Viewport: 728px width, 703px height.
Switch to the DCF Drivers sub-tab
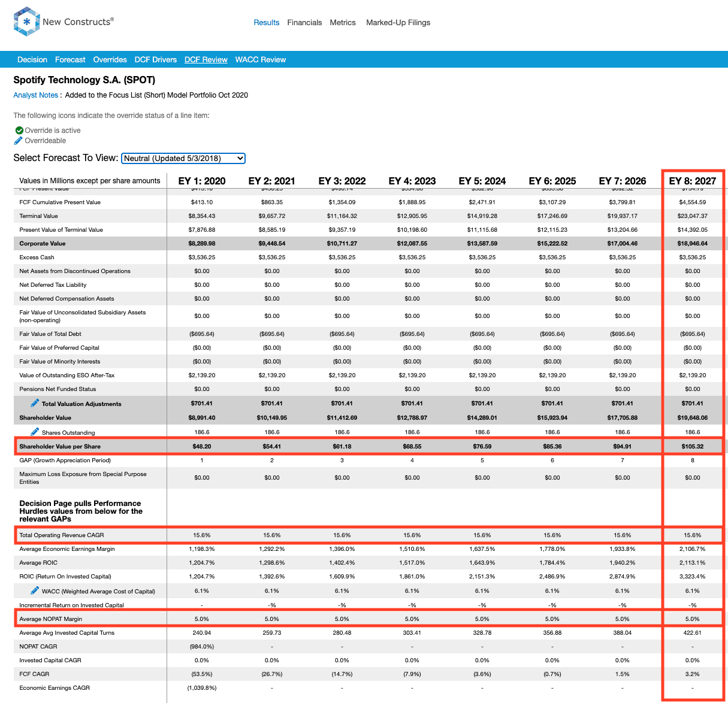pyautogui.click(x=156, y=60)
